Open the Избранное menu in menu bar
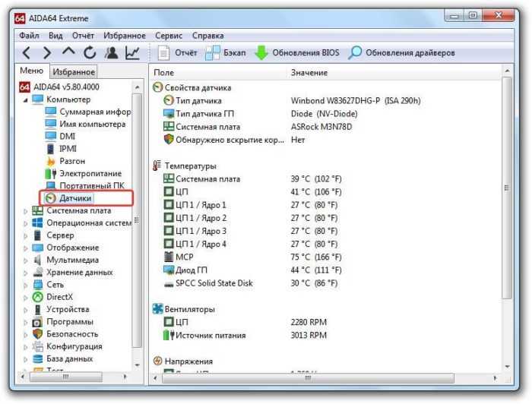Image resolution: width=532 pixels, height=404 pixels. [125, 36]
